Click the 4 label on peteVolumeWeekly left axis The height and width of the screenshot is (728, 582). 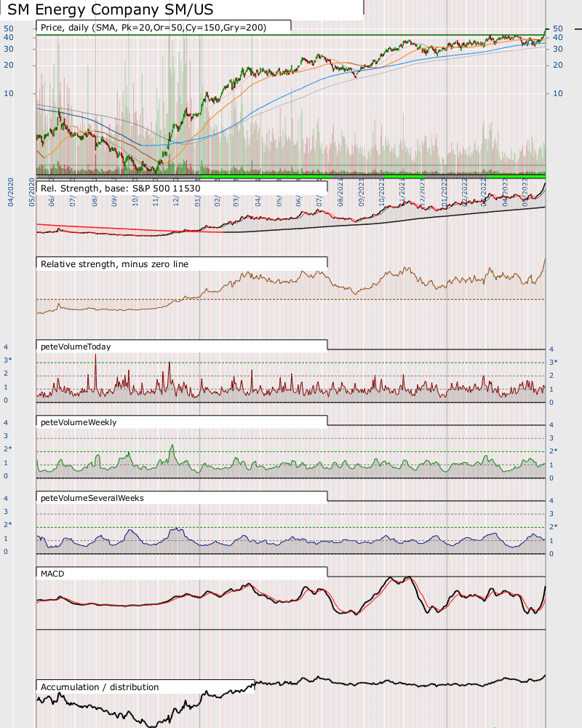pos(6,422)
